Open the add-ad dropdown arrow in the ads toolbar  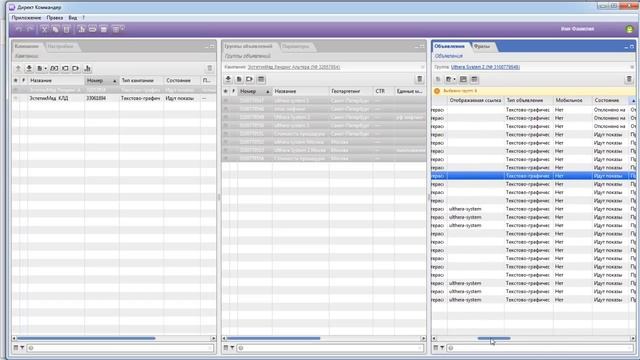454,79
